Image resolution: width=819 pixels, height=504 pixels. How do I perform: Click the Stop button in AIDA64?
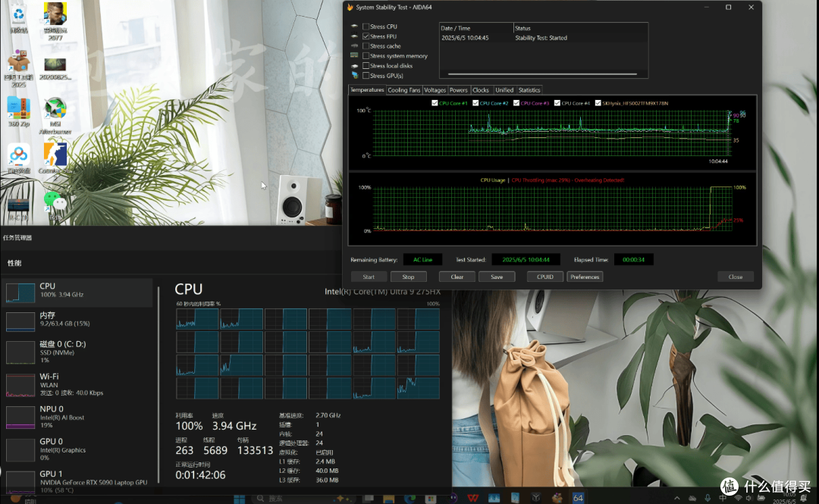tap(408, 277)
